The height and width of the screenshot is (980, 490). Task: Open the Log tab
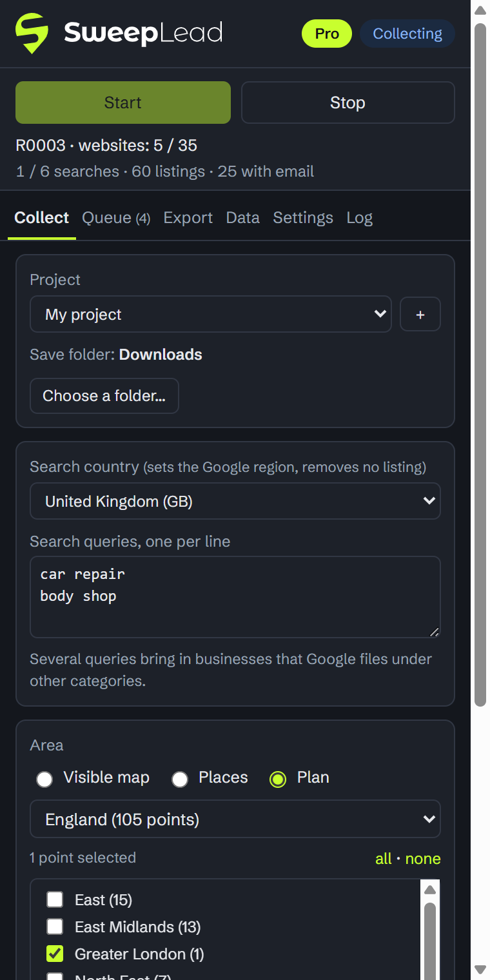pyautogui.click(x=360, y=218)
